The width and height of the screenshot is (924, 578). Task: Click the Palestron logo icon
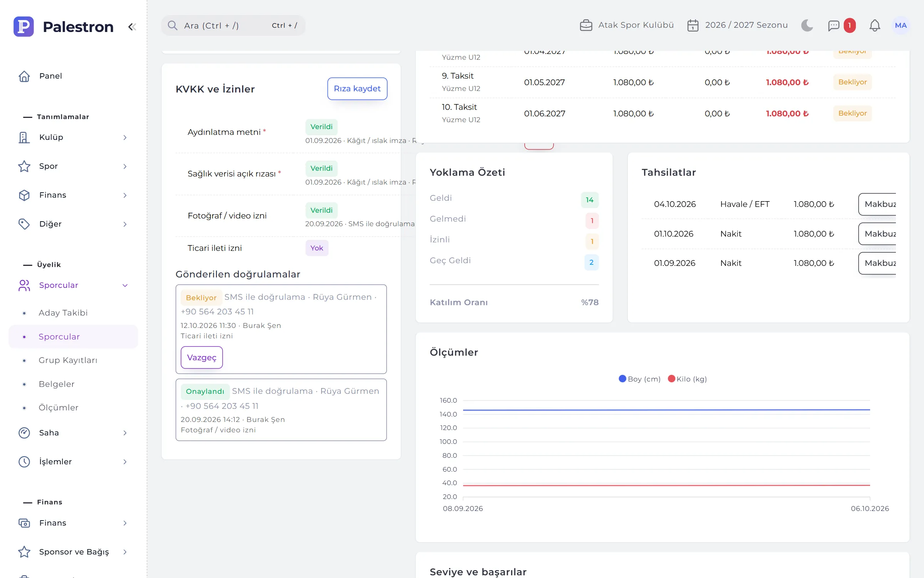point(23,27)
